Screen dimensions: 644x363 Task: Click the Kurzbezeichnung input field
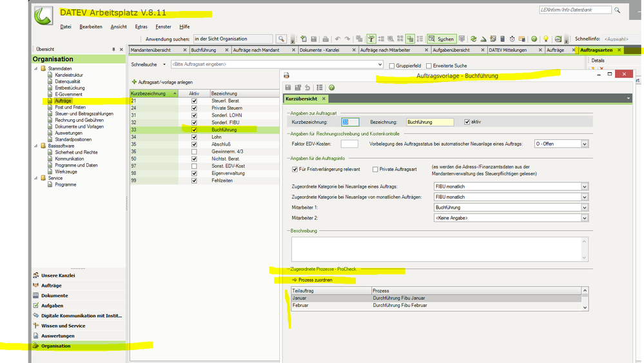(x=350, y=122)
